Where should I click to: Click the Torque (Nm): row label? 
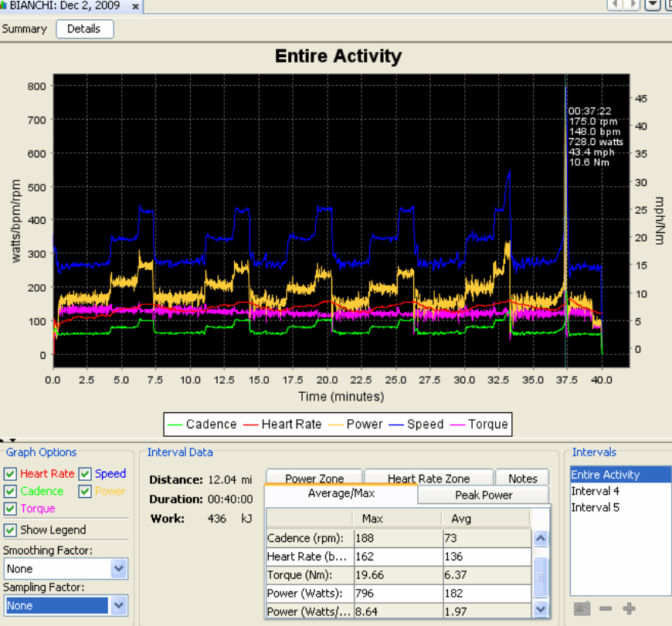(311, 575)
